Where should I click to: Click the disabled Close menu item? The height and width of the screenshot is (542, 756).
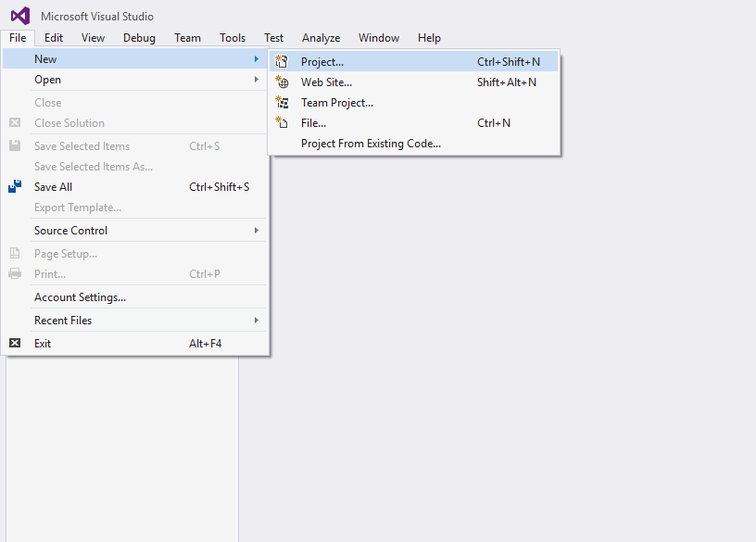135,103
